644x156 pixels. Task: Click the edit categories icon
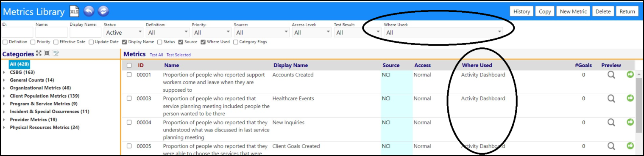pyautogui.click(x=56, y=53)
